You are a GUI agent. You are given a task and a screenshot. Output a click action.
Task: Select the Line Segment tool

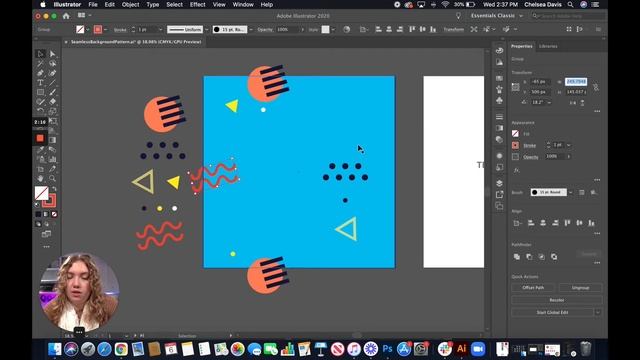pos(53,83)
